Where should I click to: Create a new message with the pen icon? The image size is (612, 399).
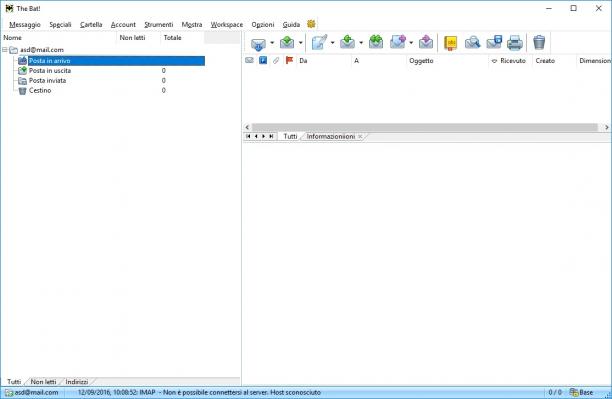(x=319, y=42)
